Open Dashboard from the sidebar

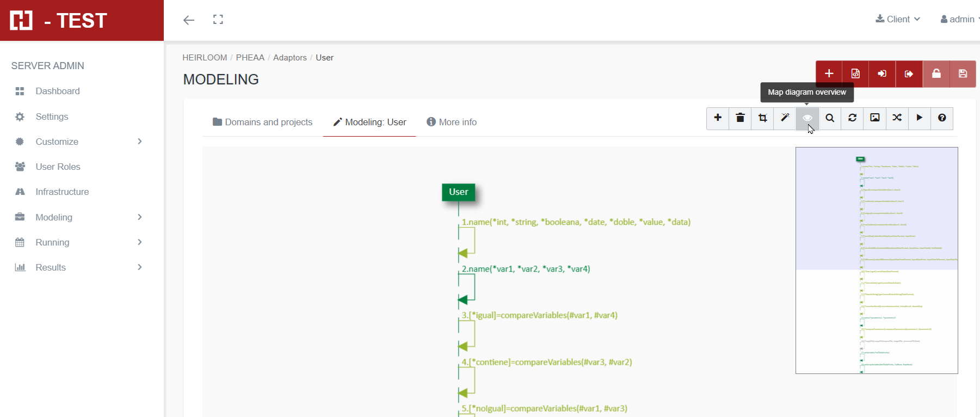57,91
